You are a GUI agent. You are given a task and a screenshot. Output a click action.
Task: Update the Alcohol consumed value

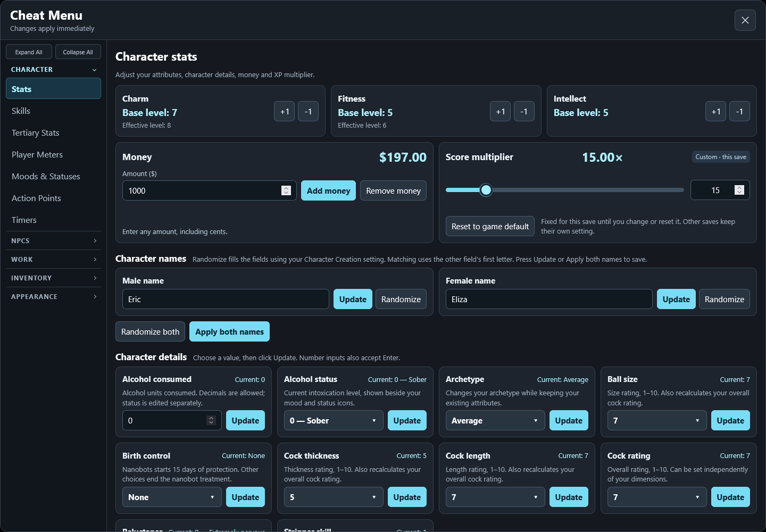[245, 420]
